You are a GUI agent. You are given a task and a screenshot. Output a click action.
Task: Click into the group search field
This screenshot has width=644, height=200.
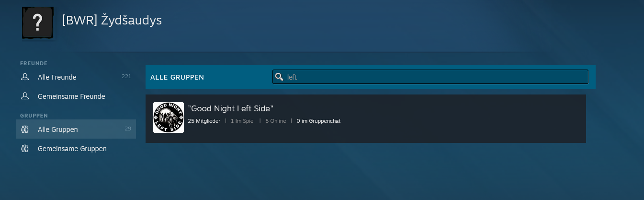click(x=431, y=77)
